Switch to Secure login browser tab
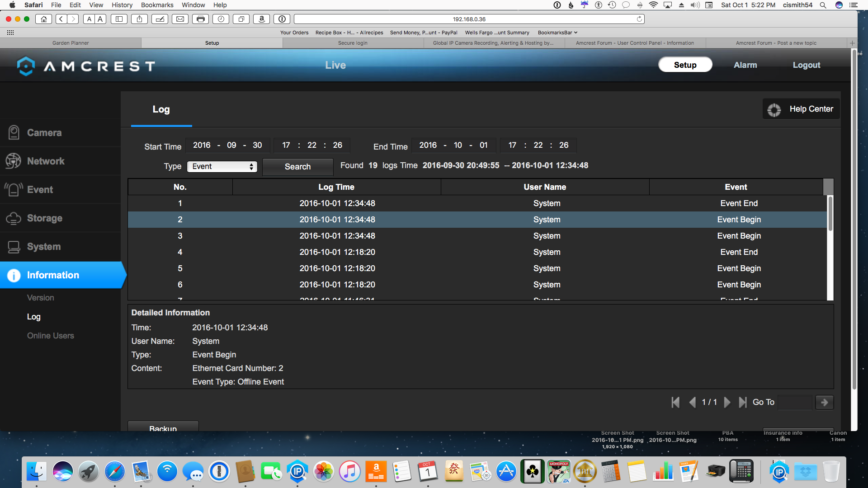This screenshot has width=868, height=488. click(353, 43)
